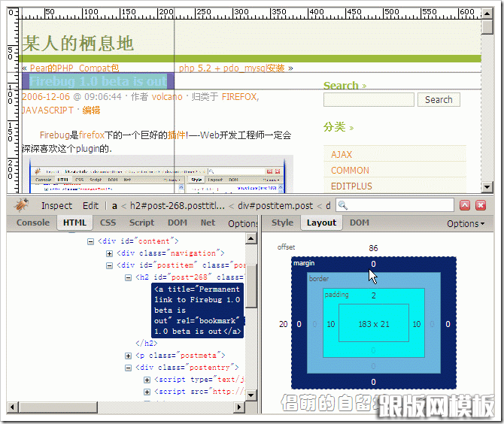
Task: Click the Edit button in Firebug toolbar
Action: point(90,205)
